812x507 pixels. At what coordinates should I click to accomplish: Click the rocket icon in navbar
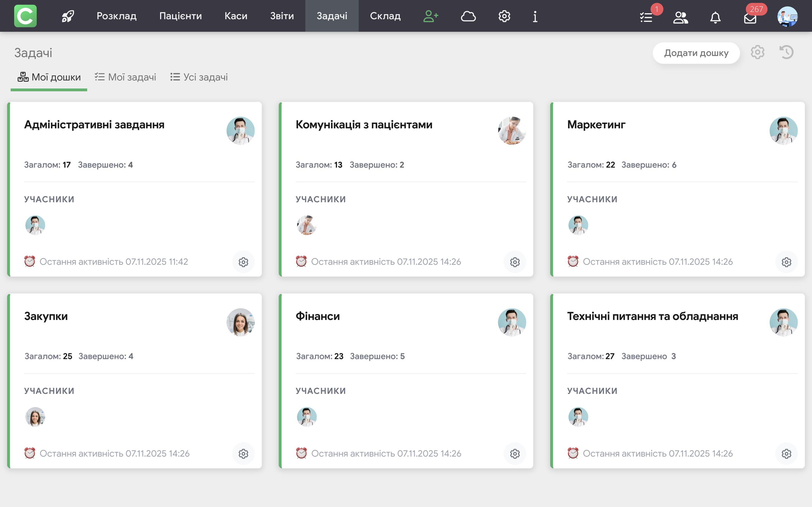coord(67,16)
